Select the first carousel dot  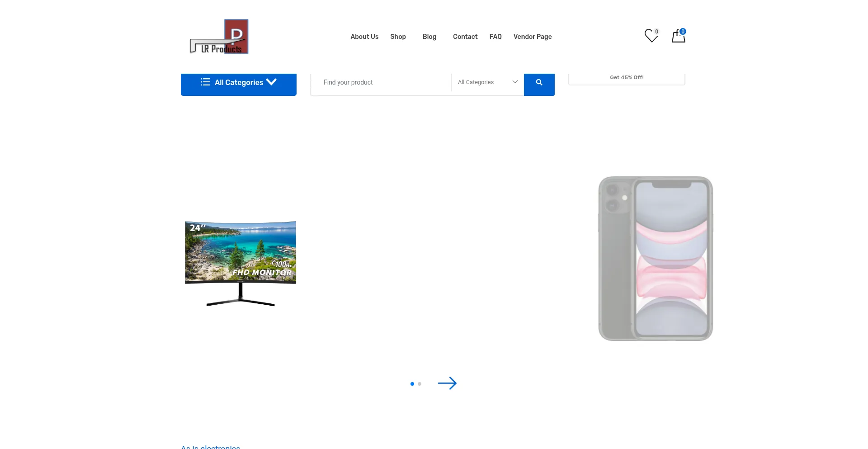point(412,384)
